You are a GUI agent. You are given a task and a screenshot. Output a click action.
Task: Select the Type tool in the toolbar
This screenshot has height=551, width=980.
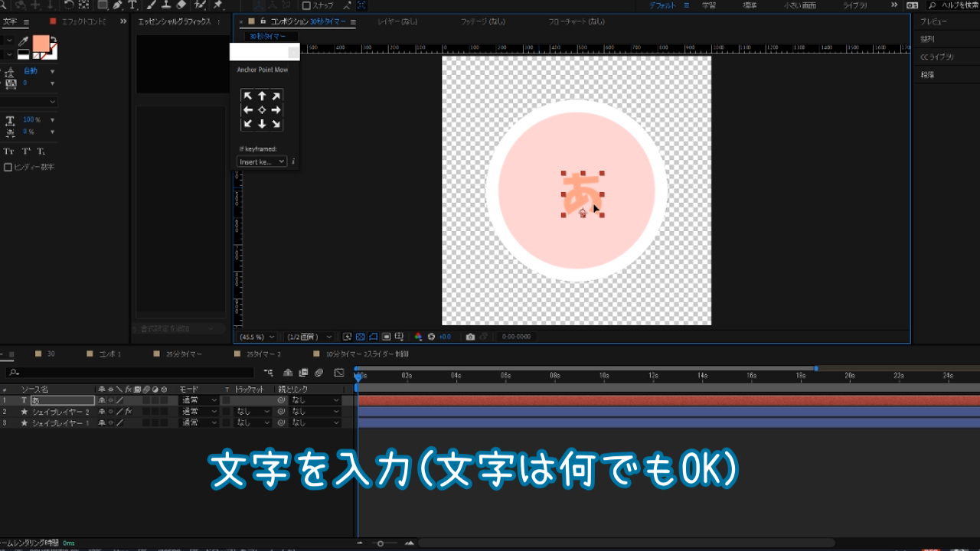coord(132,5)
